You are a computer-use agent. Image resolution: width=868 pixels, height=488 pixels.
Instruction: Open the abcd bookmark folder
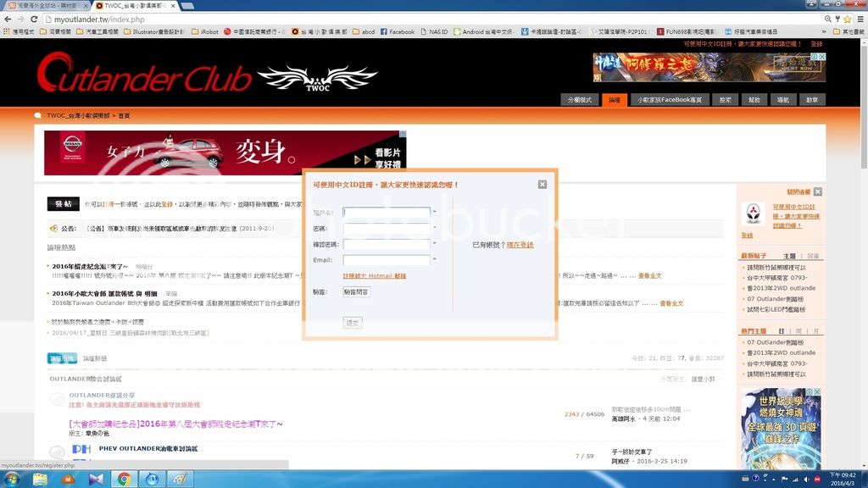pyautogui.click(x=364, y=31)
